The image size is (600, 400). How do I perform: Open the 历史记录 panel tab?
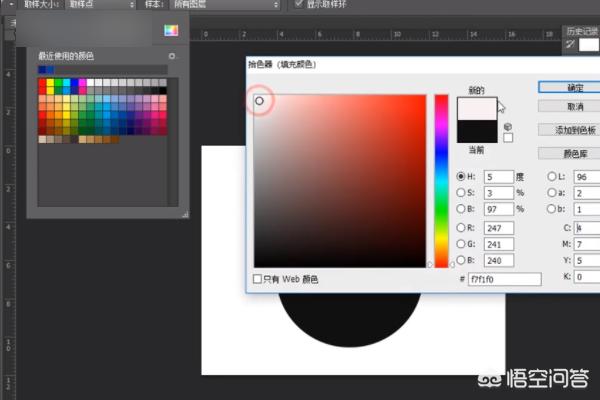(x=582, y=31)
